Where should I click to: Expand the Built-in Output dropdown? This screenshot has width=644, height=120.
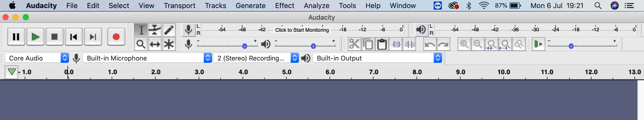[377, 58]
